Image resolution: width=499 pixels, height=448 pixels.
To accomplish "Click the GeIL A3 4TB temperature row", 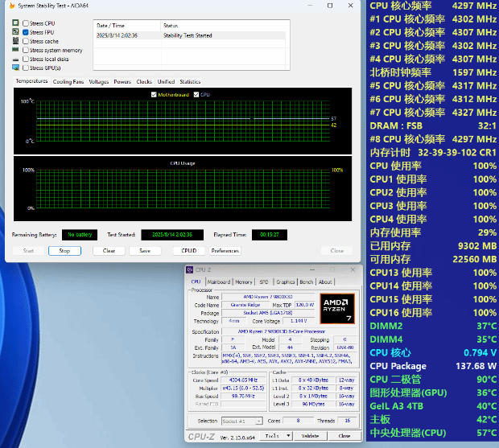I will pos(433,406).
